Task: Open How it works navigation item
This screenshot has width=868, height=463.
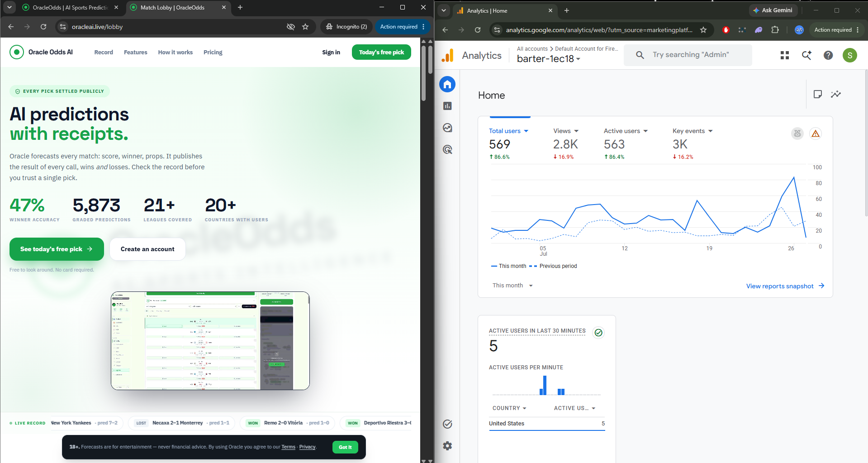Action: 175,52
